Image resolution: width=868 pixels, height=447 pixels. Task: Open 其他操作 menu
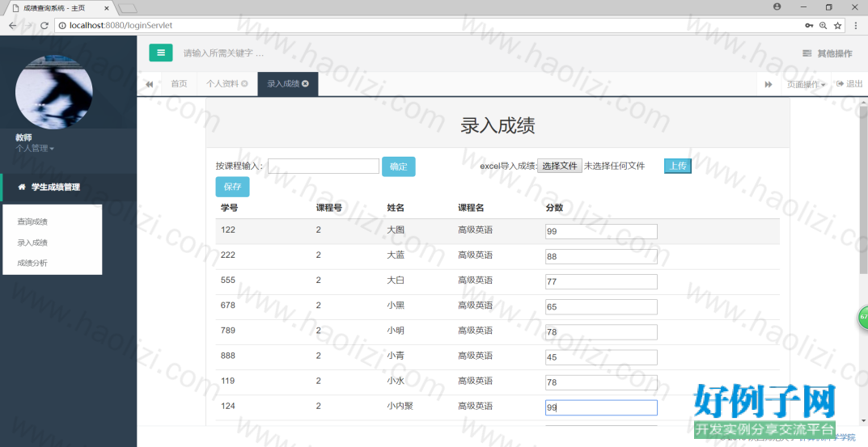coord(828,53)
